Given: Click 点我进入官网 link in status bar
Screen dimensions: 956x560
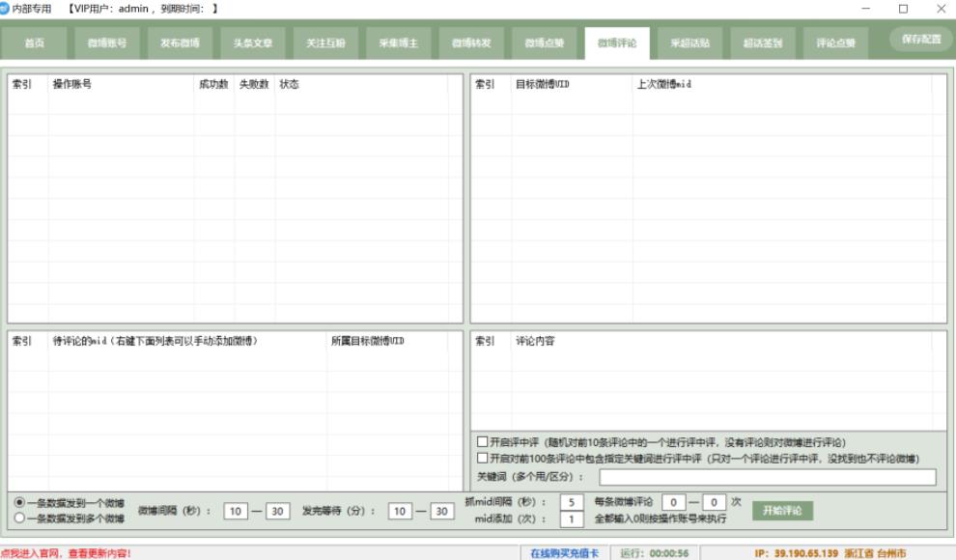Looking at the screenshot, I should [x=66, y=553].
